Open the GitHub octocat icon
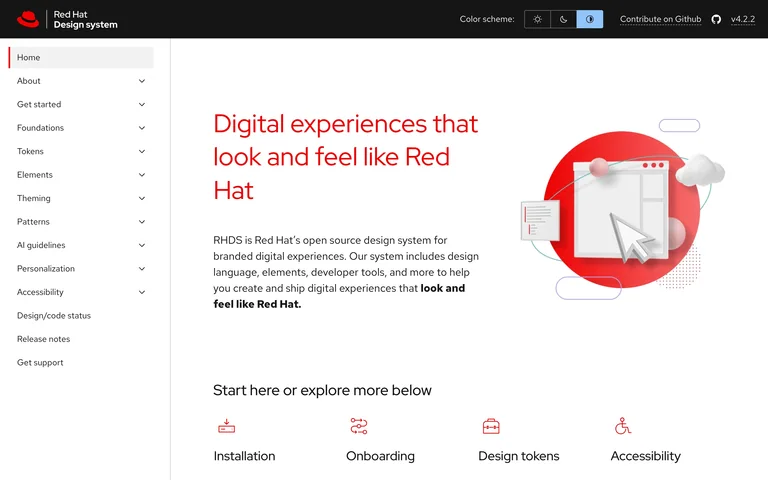Viewport: 768px width, 480px height. click(716, 20)
